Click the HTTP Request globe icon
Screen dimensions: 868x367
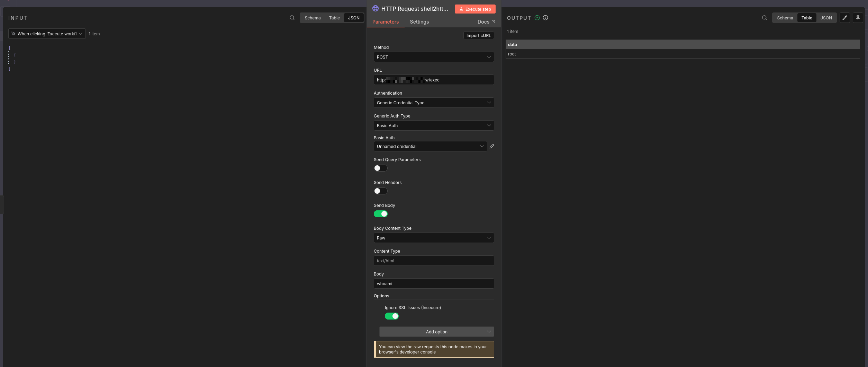click(x=375, y=9)
